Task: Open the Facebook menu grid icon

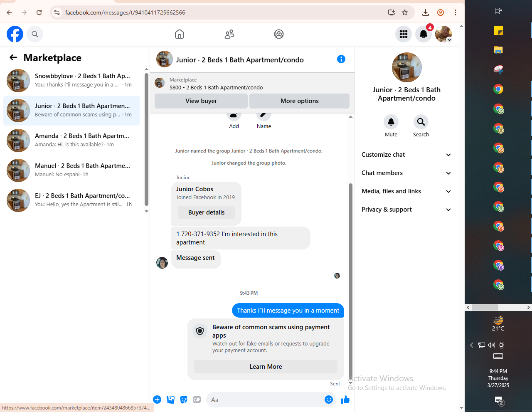Action: (404, 34)
